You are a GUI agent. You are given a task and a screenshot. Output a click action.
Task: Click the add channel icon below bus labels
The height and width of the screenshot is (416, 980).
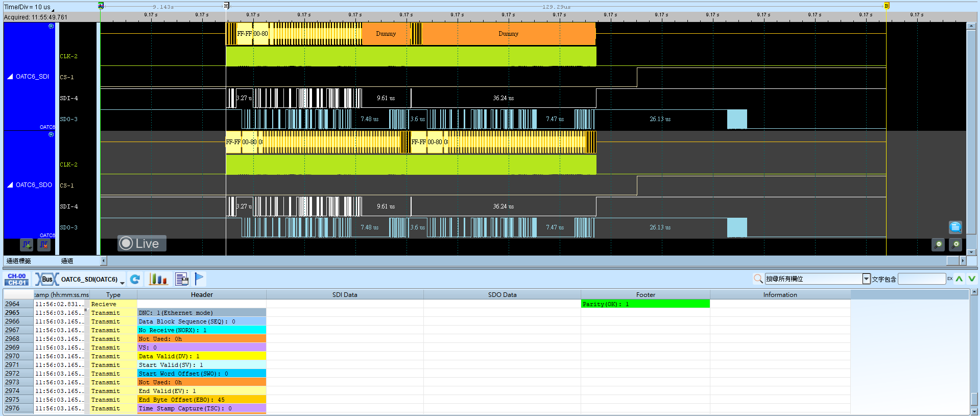click(27, 245)
